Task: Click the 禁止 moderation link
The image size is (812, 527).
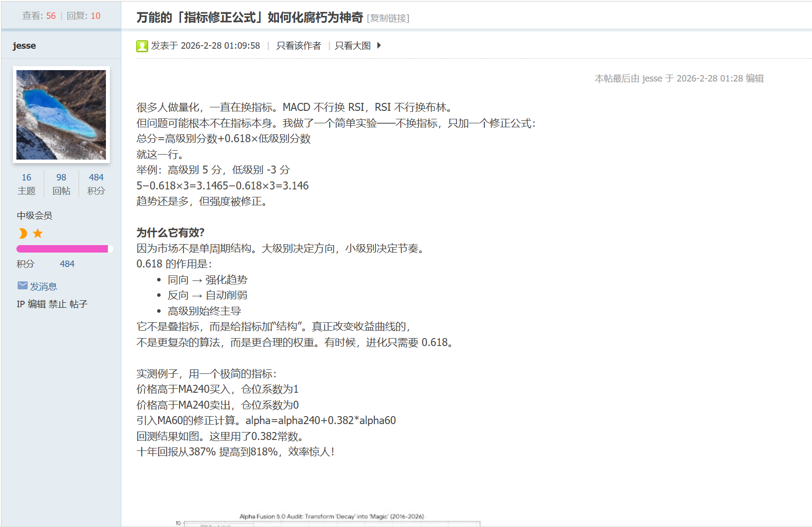Action: 58,304
